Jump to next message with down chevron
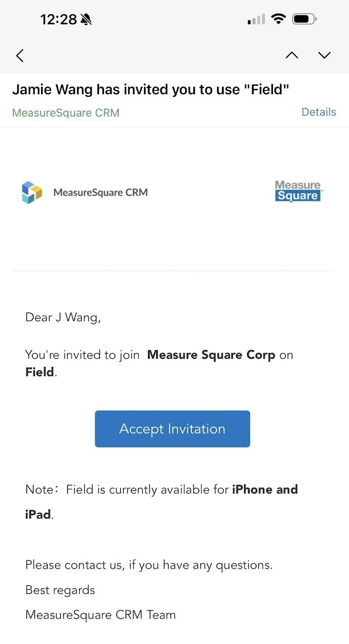Image resolution: width=349 pixels, height=644 pixels. coord(324,56)
